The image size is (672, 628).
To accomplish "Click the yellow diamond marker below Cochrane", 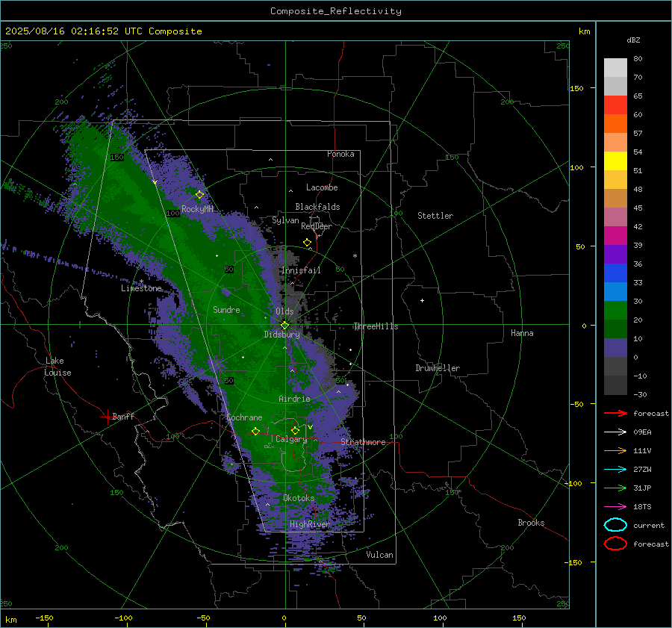I will [255, 432].
